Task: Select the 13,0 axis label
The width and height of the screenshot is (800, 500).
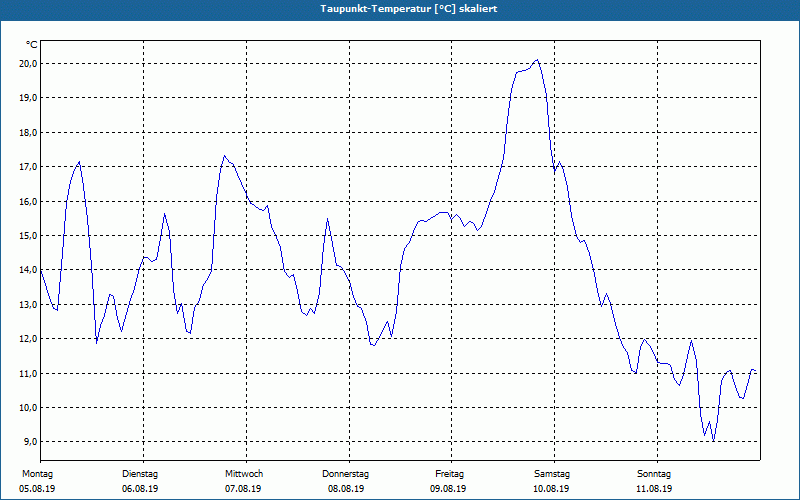Action: tap(28, 305)
